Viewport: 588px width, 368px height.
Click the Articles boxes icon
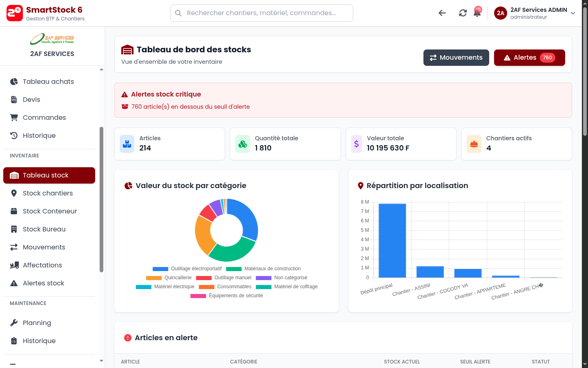[x=127, y=144]
